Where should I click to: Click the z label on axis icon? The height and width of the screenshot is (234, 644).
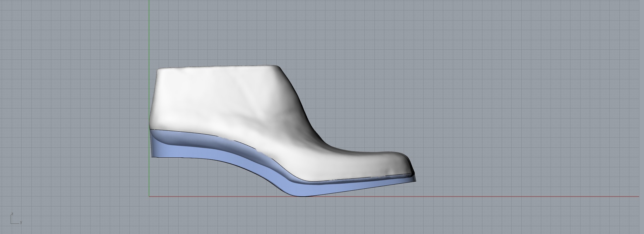point(12,214)
